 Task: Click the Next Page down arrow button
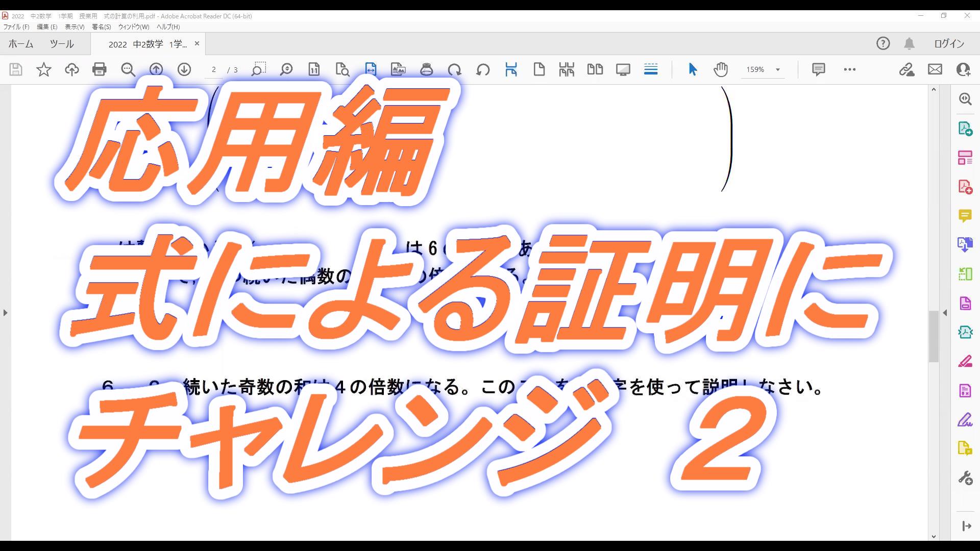(x=183, y=69)
